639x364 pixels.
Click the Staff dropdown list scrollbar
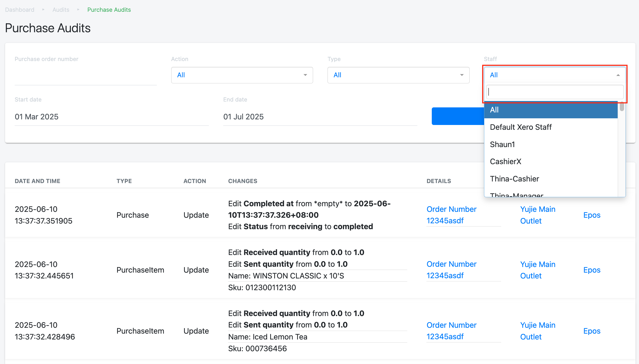click(622, 107)
